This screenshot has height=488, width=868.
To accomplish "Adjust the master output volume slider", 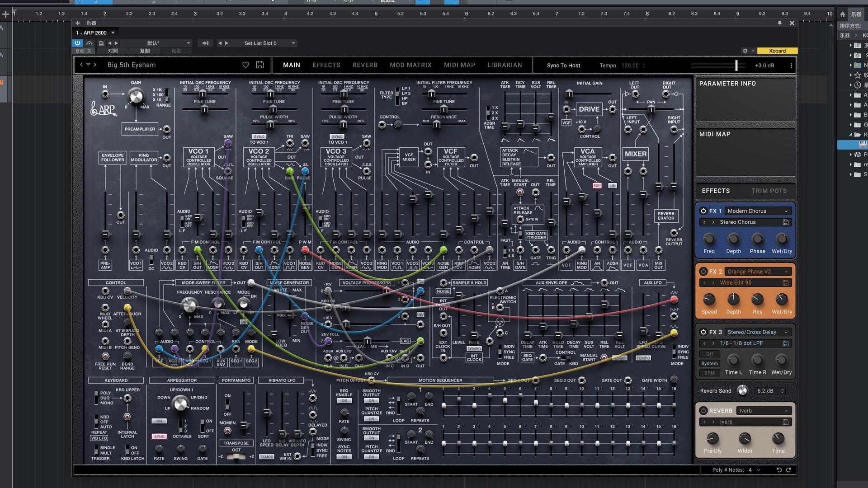I will (736, 66).
